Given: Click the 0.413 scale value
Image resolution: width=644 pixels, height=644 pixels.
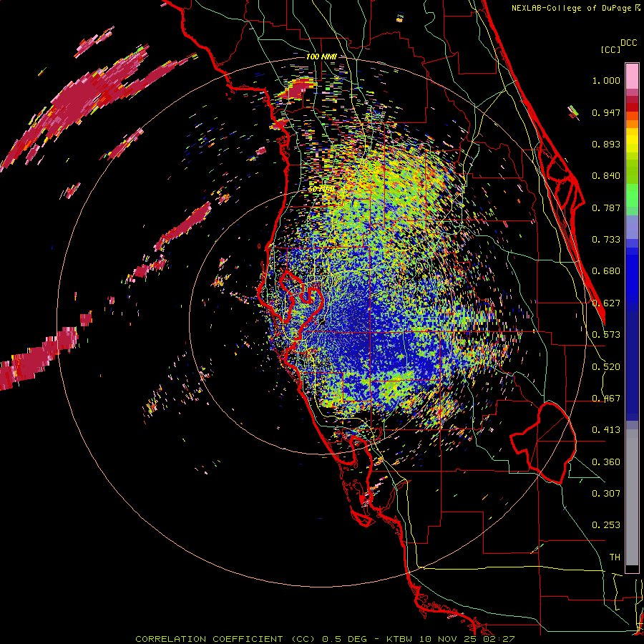Looking at the screenshot, I should click(606, 430).
